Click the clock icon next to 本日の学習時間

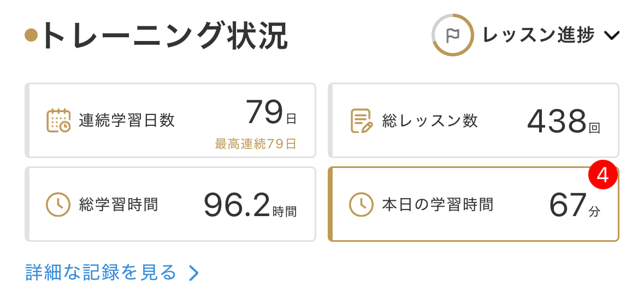(361, 204)
